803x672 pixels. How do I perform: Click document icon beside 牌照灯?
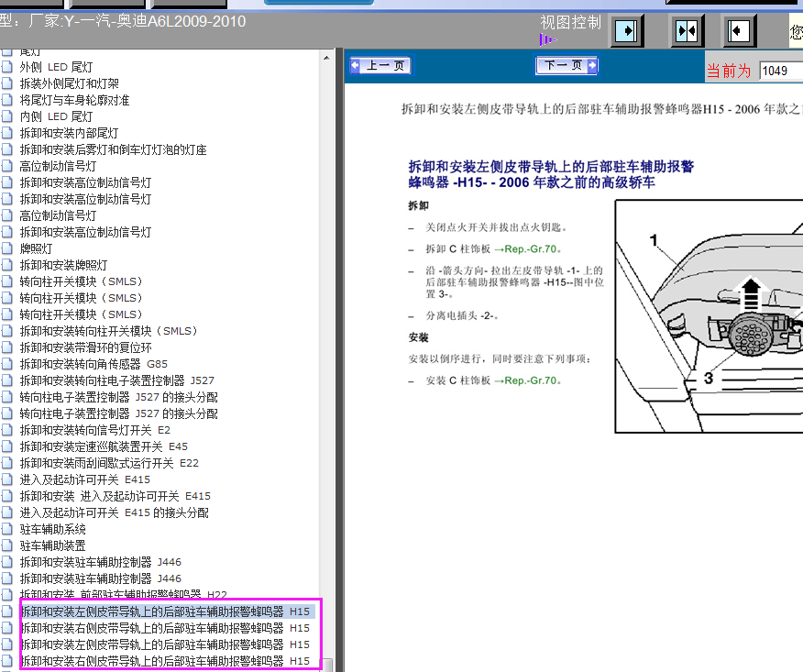(x=6, y=248)
